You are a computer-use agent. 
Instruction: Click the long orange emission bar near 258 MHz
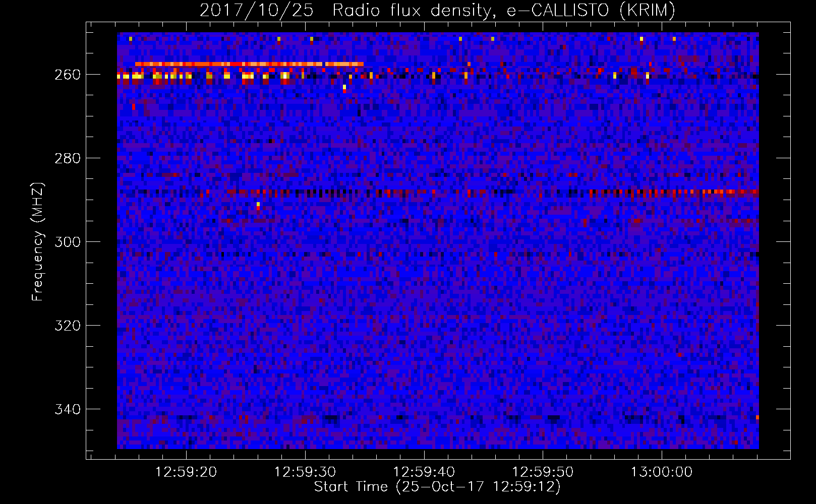tap(249, 64)
